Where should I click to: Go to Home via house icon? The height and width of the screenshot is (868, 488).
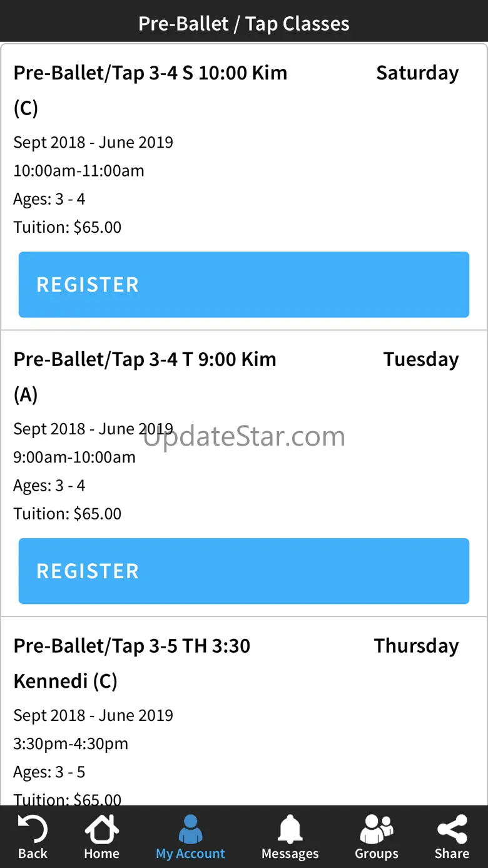tap(101, 831)
